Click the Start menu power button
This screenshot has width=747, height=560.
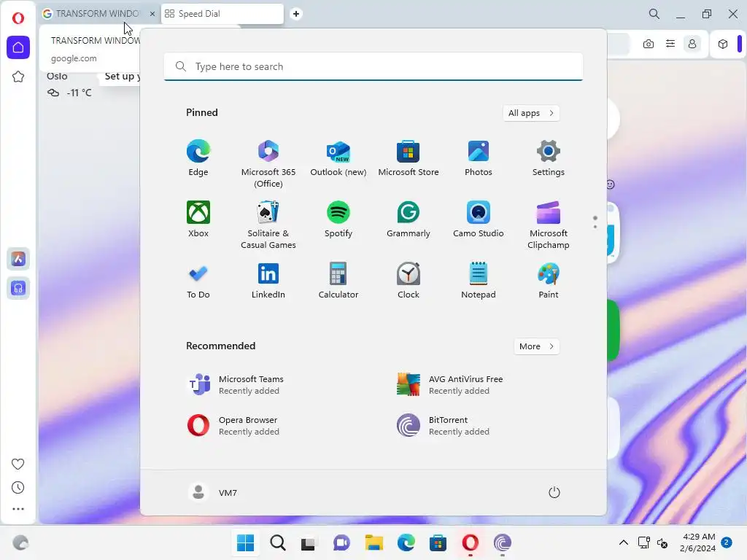(554, 492)
